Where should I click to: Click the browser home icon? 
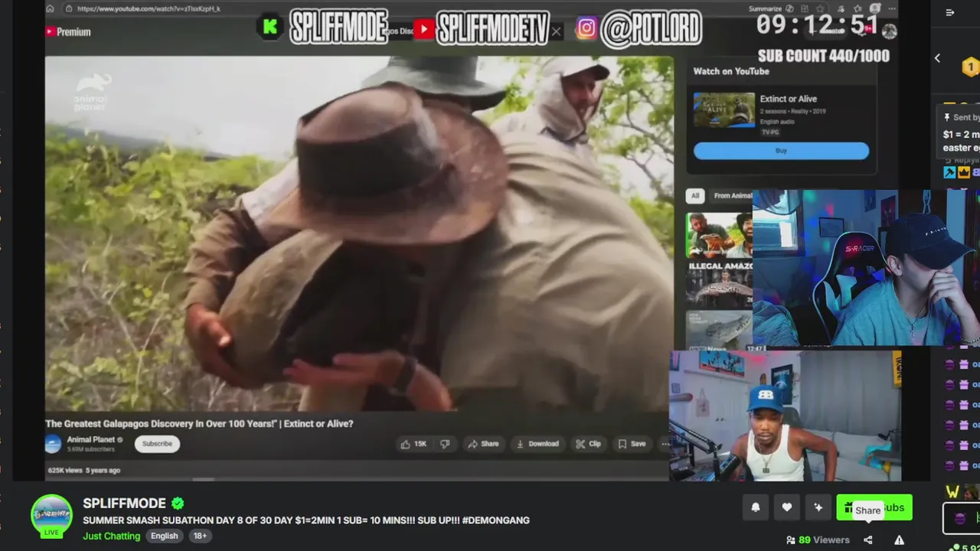pyautogui.click(x=50, y=8)
